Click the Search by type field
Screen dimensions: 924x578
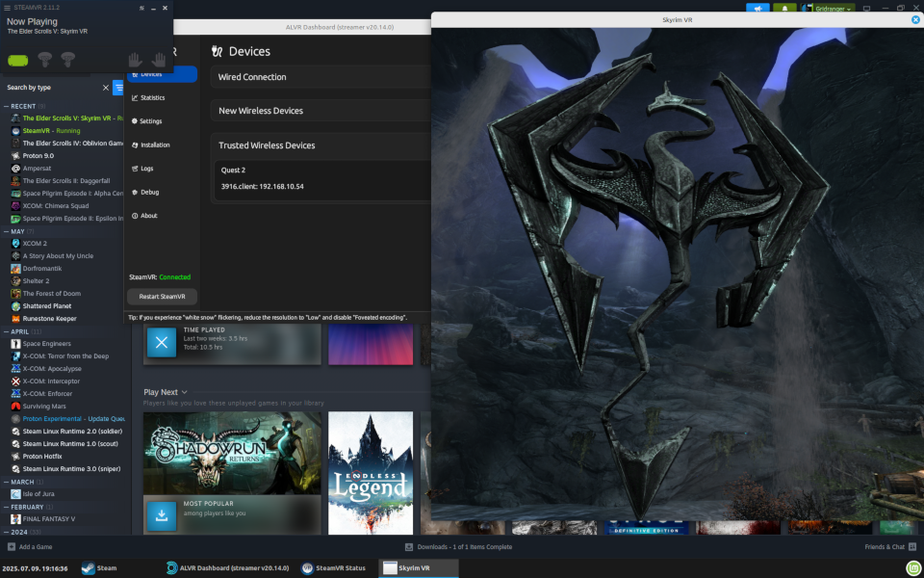[52, 88]
